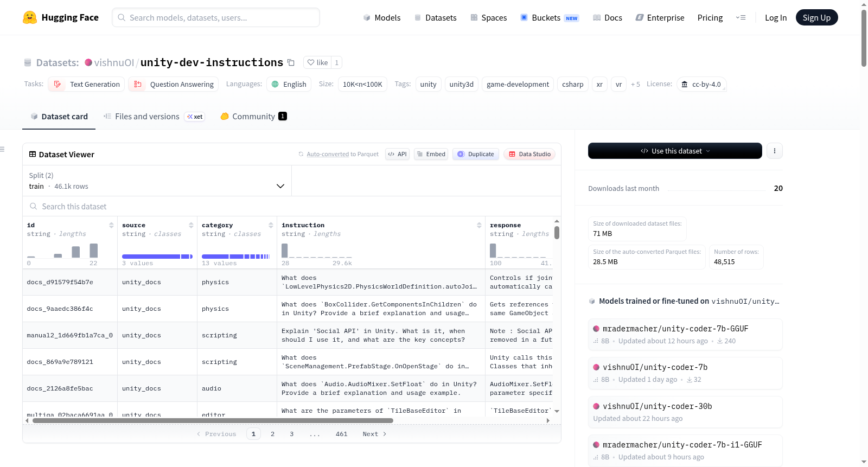
Task: Open the Pricing page
Action: click(710, 17)
